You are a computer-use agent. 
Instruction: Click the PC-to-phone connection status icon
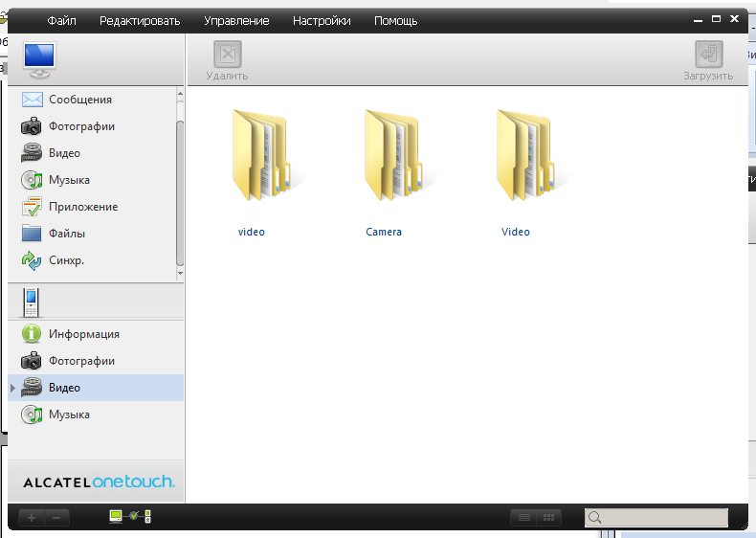(130, 517)
